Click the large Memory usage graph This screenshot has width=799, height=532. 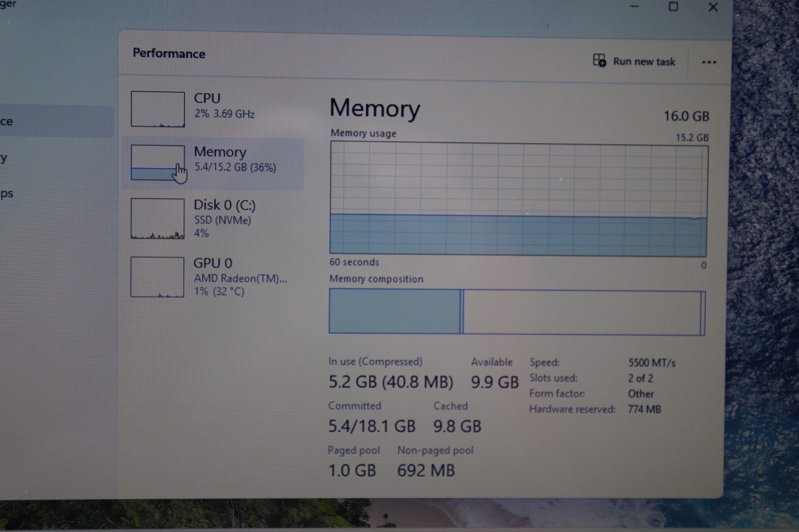click(518, 199)
